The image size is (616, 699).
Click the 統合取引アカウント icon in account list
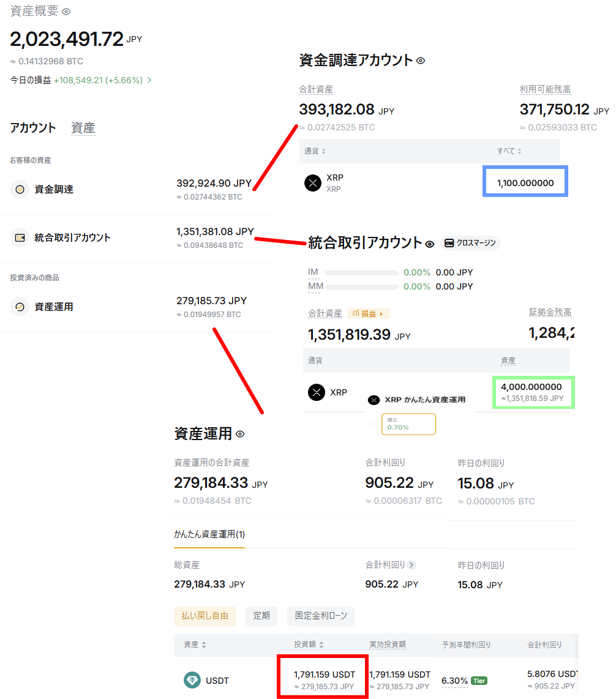20,237
